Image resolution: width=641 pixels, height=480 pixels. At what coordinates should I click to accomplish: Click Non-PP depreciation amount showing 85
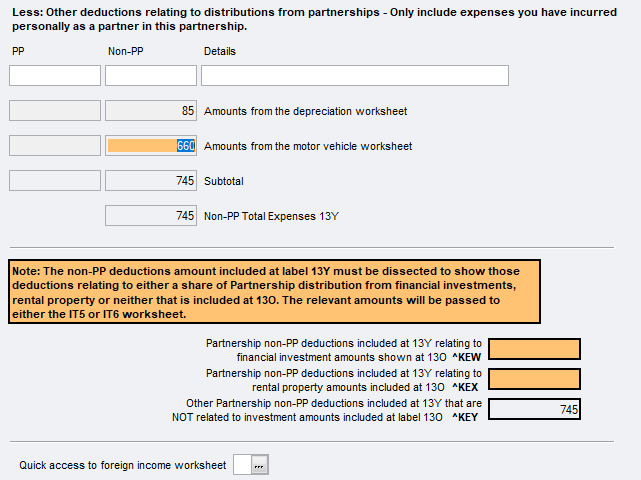151,111
